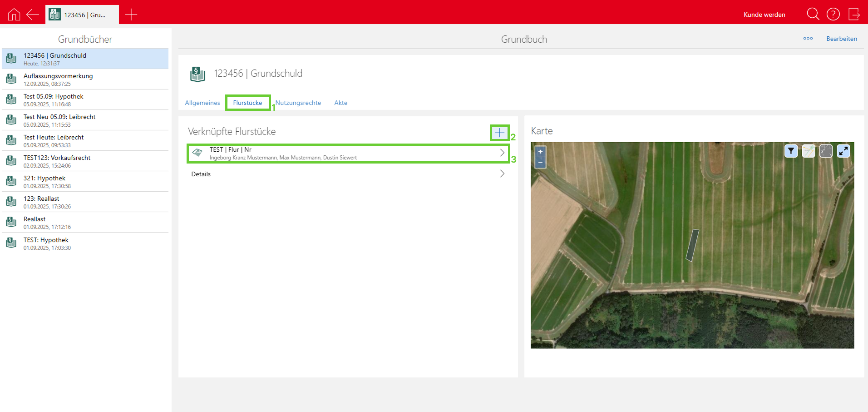
Task: Open help via the question mark icon
Action: point(833,15)
